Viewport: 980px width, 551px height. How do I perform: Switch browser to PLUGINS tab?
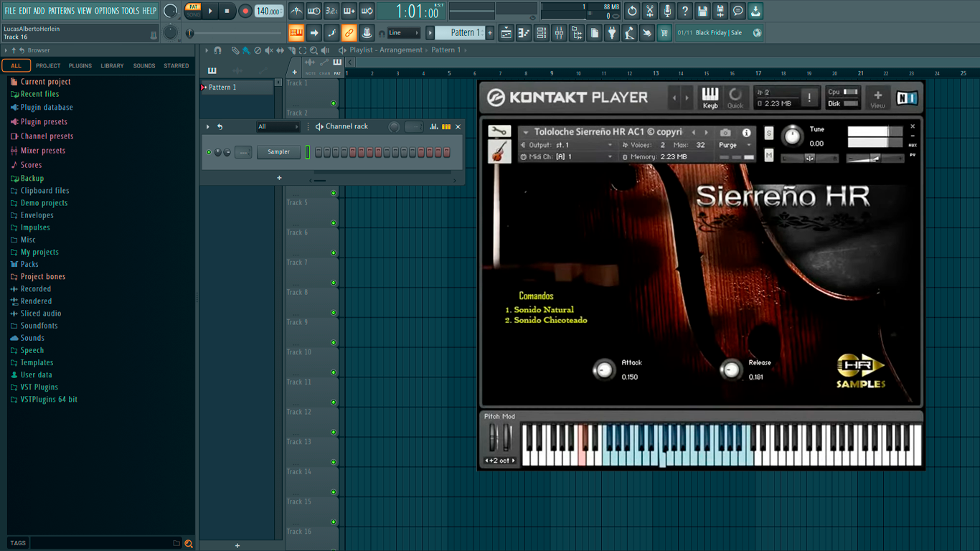pos(80,65)
